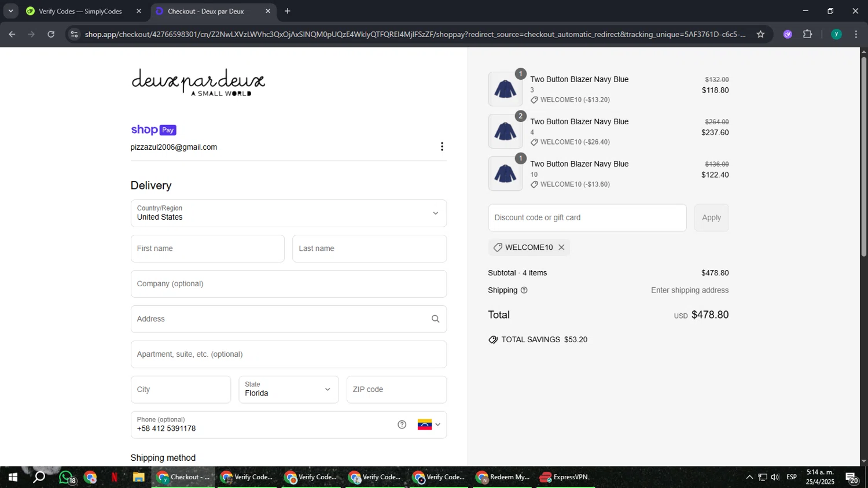Click the Company (optional) field
868x488 pixels.
point(289,284)
